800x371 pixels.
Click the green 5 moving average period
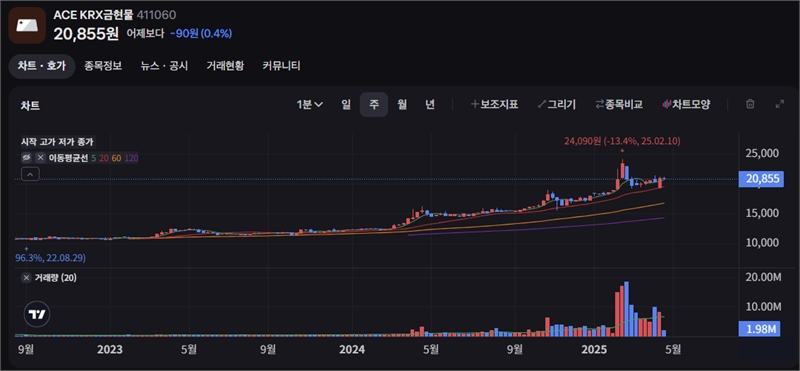pyautogui.click(x=93, y=158)
